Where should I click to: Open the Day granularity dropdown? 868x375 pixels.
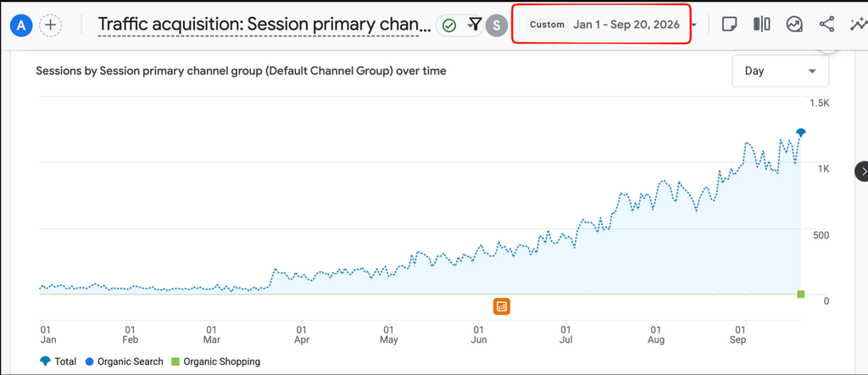[781, 71]
